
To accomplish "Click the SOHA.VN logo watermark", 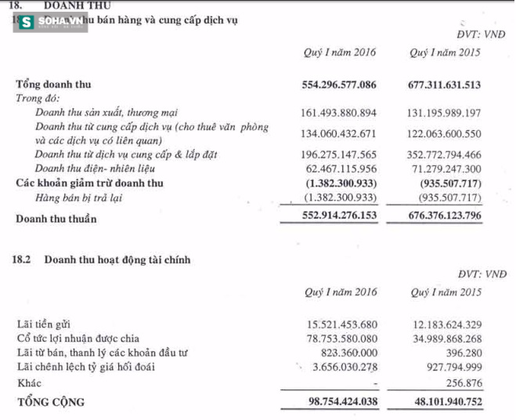I will pyautogui.click(x=50, y=22).
